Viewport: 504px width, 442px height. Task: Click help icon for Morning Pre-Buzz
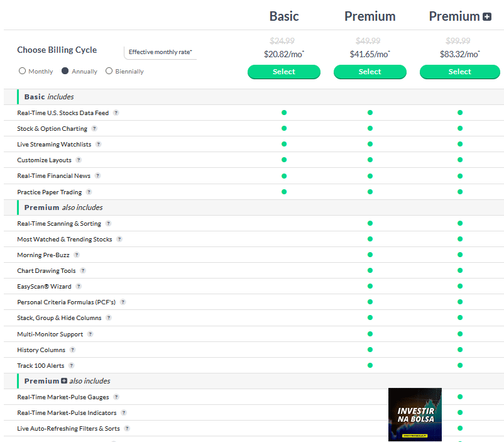click(77, 255)
